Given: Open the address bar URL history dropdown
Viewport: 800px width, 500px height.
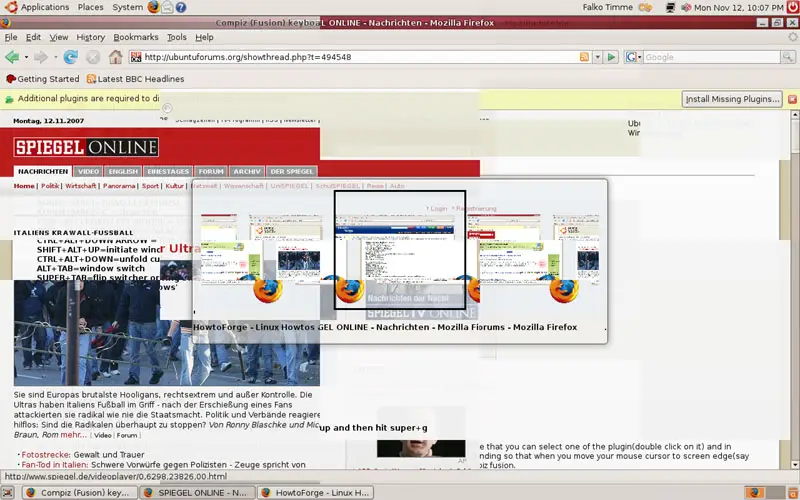Looking at the screenshot, I should point(597,57).
